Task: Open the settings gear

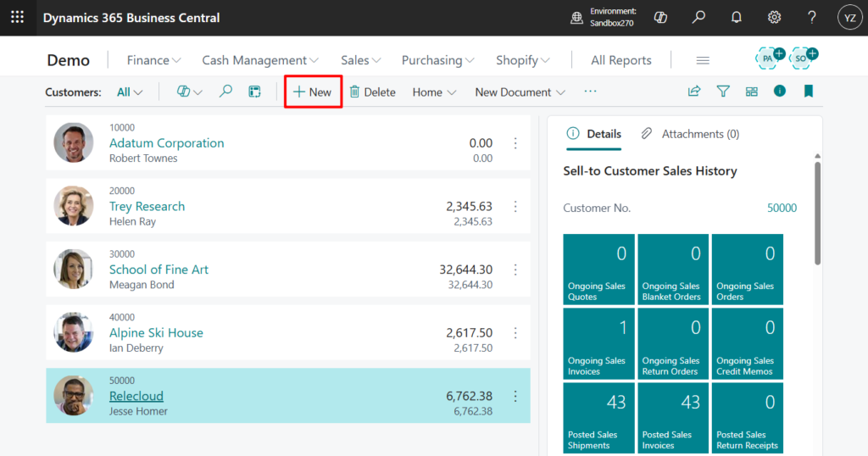Action: click(774, 18)
